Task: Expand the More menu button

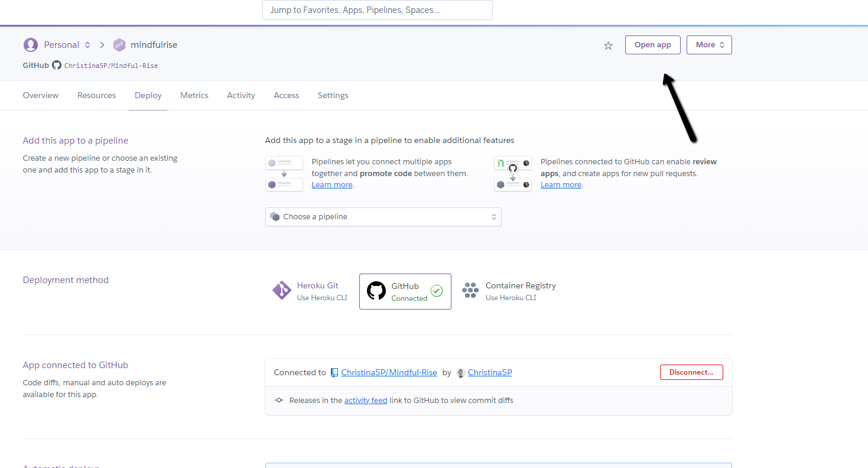Action: pos(709,45)
